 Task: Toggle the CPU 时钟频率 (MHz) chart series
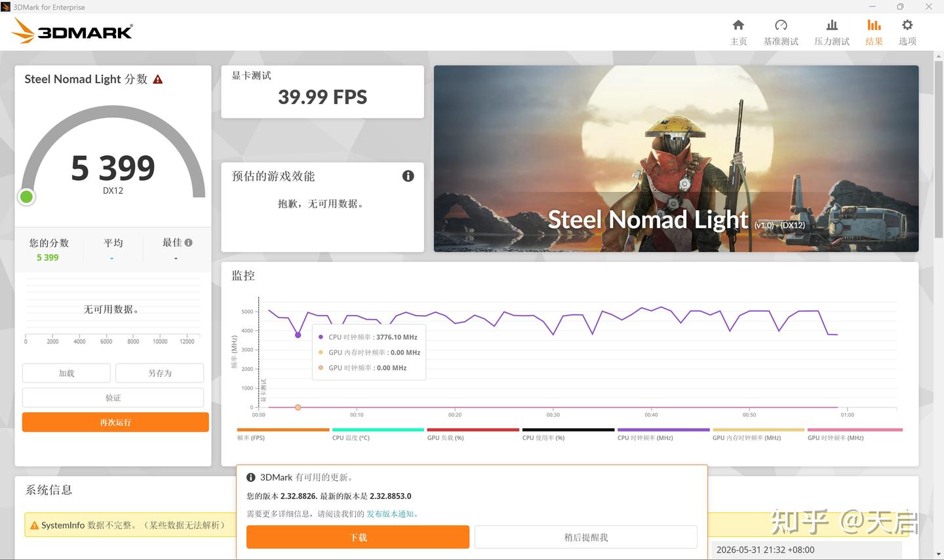pyautogui.click(x=663, y=434)
